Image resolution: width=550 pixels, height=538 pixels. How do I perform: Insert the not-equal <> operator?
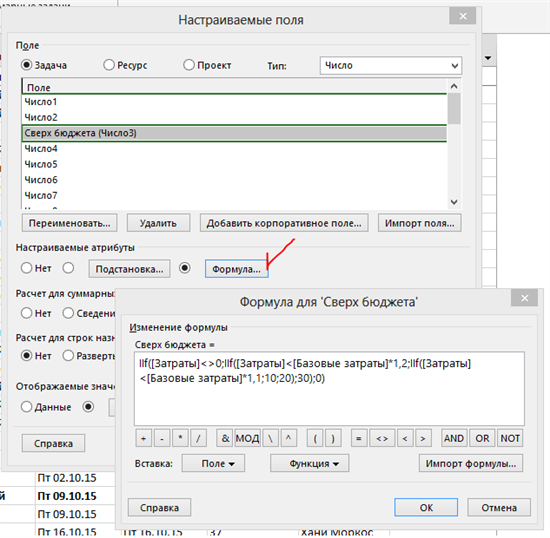[382, 438]
